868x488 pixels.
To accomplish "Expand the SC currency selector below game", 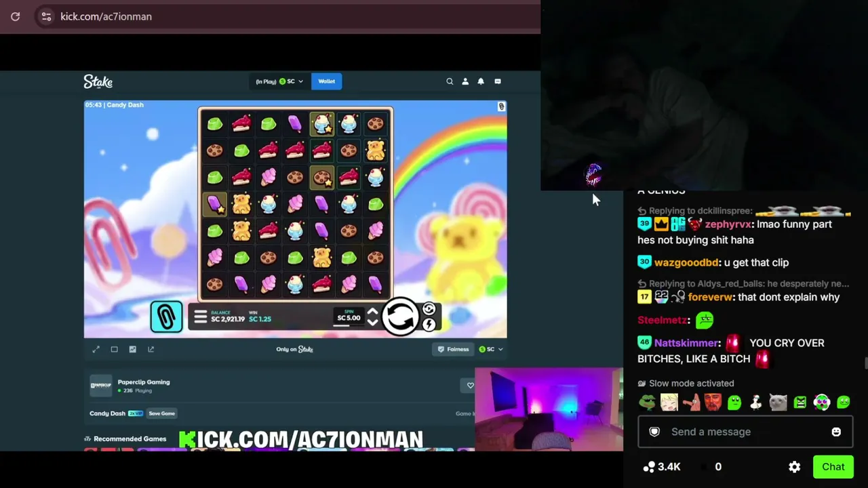I will click(x=490, y=349).
